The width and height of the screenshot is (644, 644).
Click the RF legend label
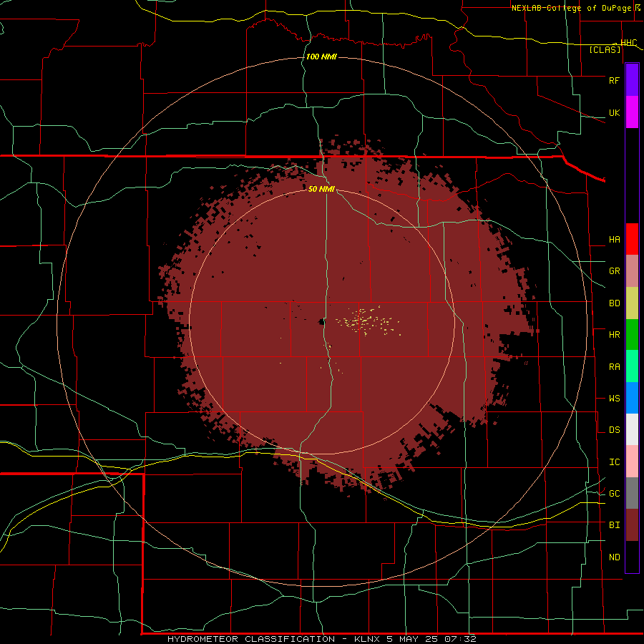coord(614,80)
